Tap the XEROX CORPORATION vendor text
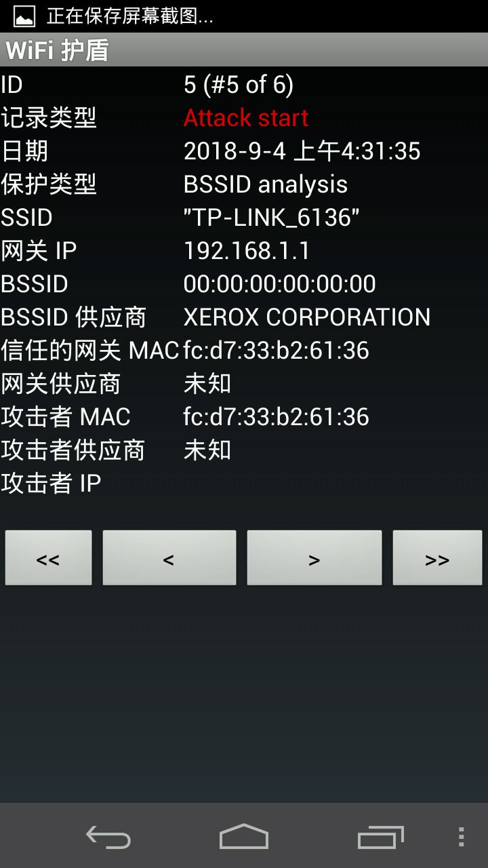Screen dimensions: 488x868 pyautogui.click(x=307, y=317)
